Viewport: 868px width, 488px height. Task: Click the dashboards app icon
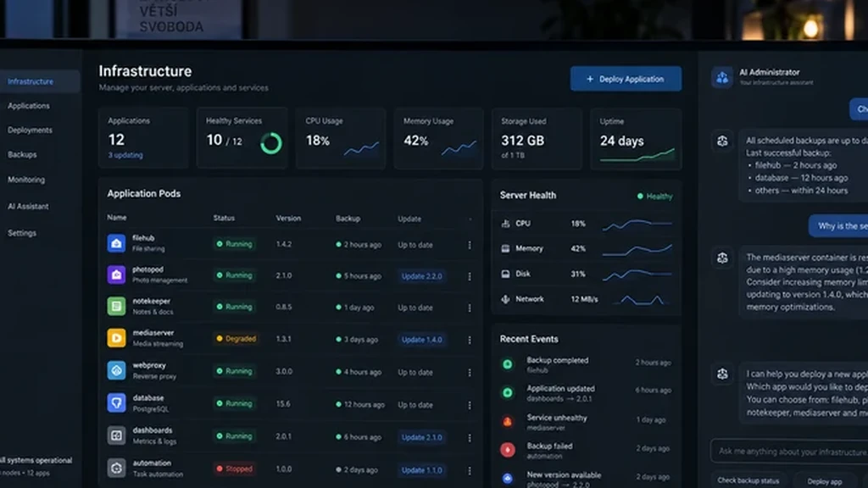pos(116,435)
